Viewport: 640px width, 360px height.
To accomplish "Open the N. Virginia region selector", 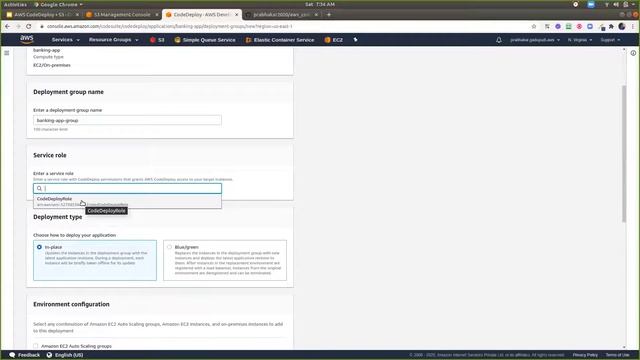I will click(x=580, y=40).
